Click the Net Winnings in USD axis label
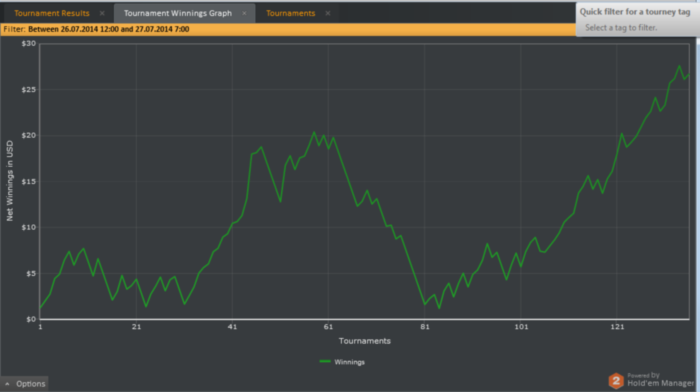Image resolution: width=700 pixels, height=392 pixels. pyautogui.click(x=10, y=181)
